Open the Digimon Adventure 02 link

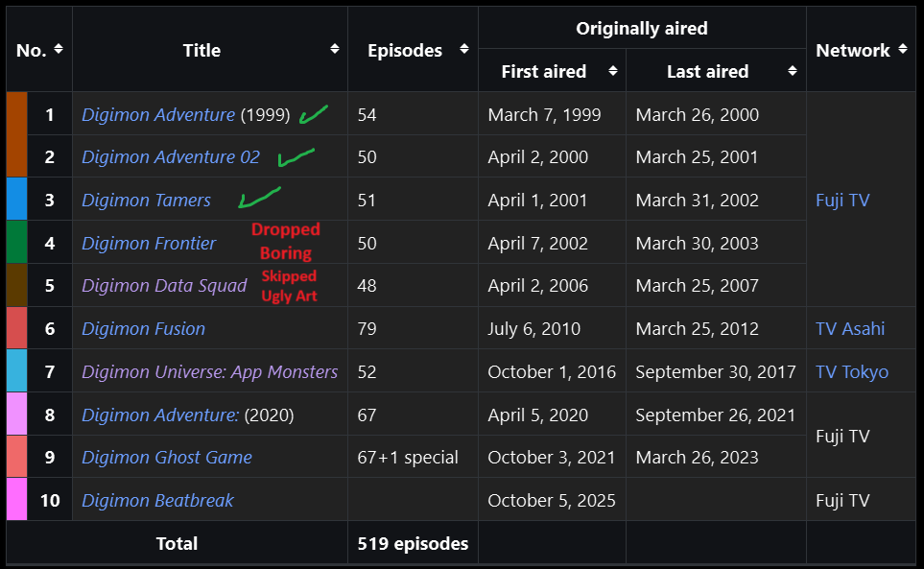point(171,156)
